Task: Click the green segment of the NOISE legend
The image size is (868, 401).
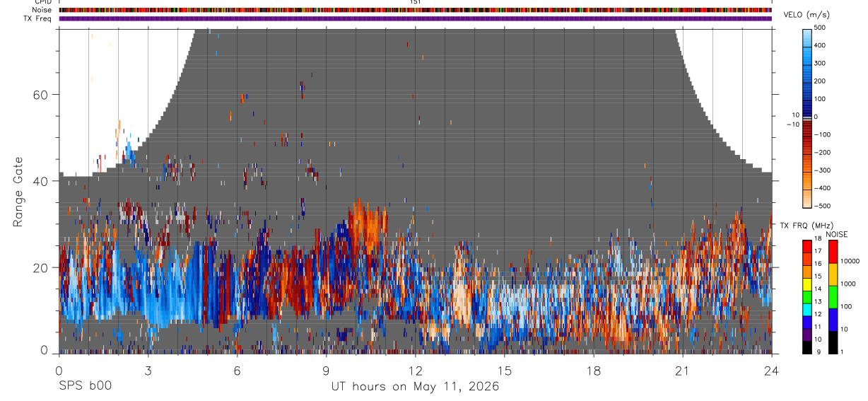Action: click(x=833, y=296)
